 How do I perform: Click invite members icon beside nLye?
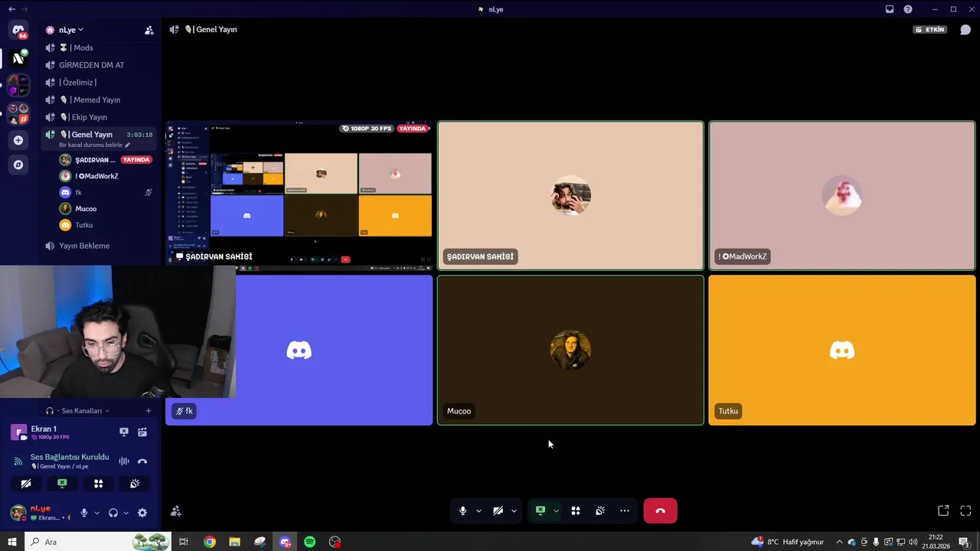(x=149, y=30)
